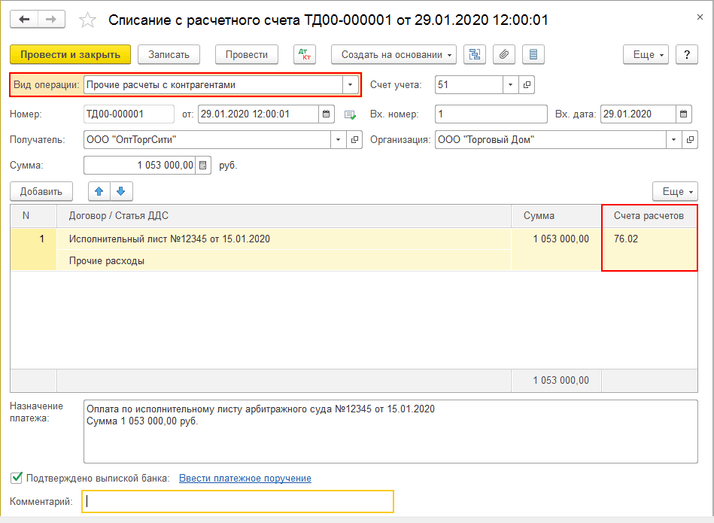Open the calendar for the 'от' date
This screenshot has height=523, width=714.
pos(328,114)
